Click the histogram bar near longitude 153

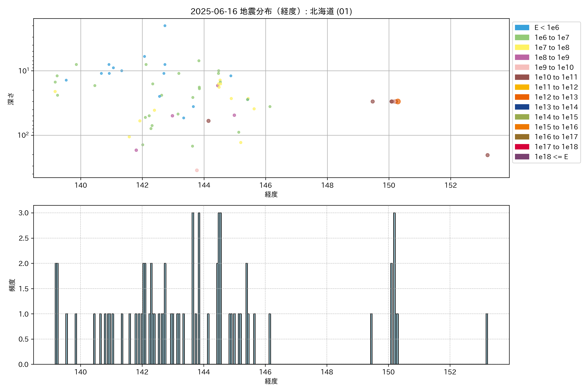[487, 339]
